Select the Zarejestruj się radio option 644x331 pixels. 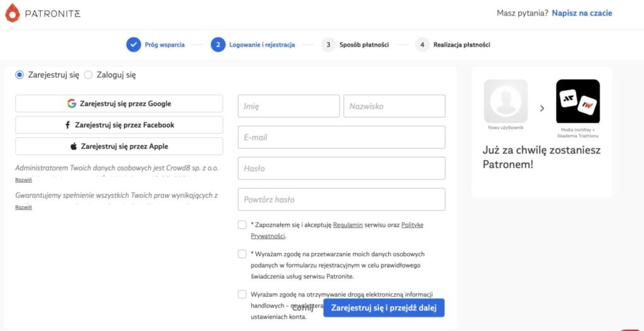(19, 75)
